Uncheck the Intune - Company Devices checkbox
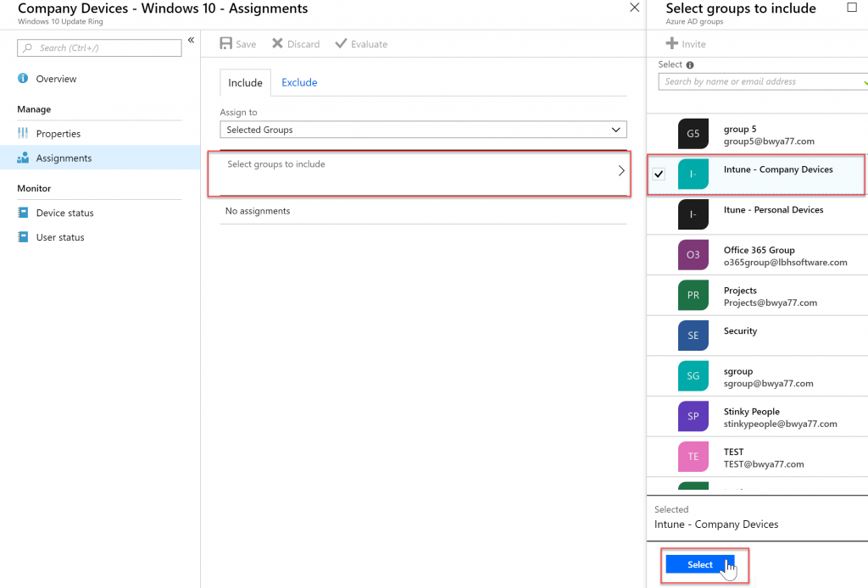 (x=659, y=175)
